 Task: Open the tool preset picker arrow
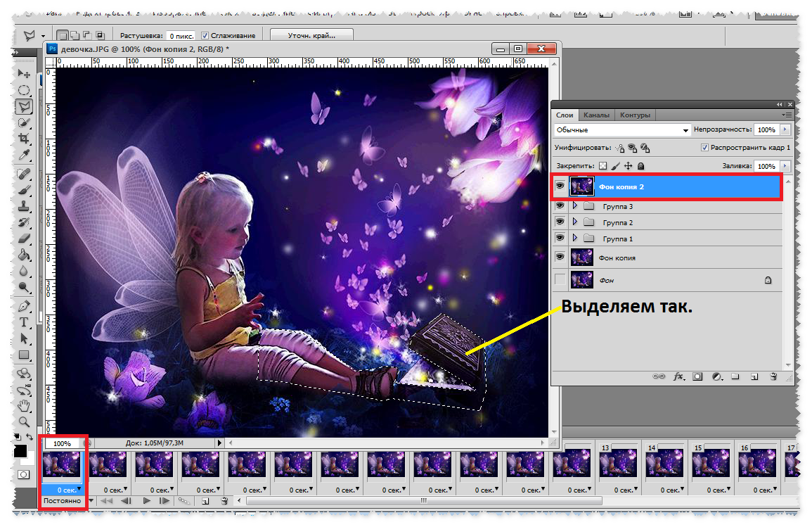[x=43, y=36]
